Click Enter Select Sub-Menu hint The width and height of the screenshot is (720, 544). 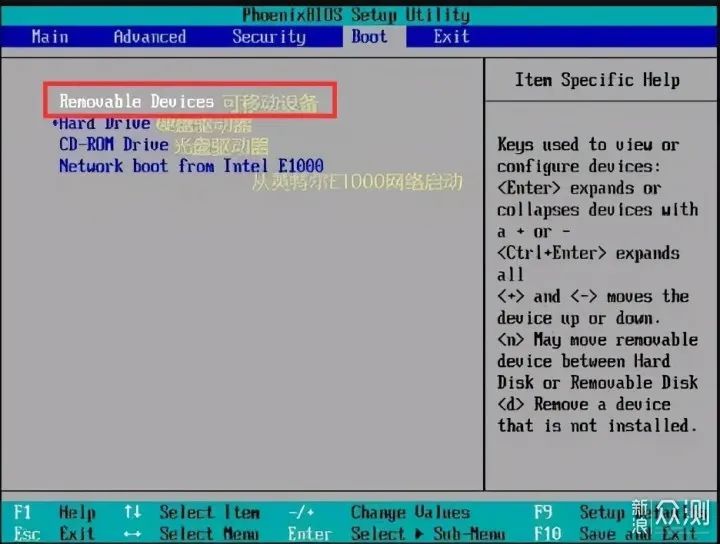396,533
